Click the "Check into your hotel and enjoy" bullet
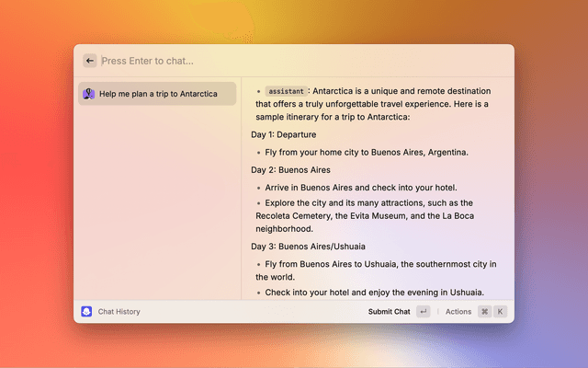 coord(374,293)
